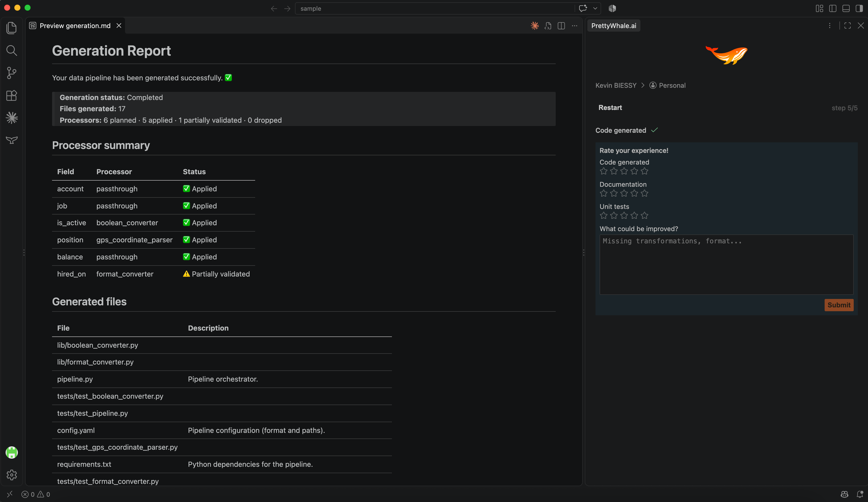Click the title bar chat icon

coord(583,9)
